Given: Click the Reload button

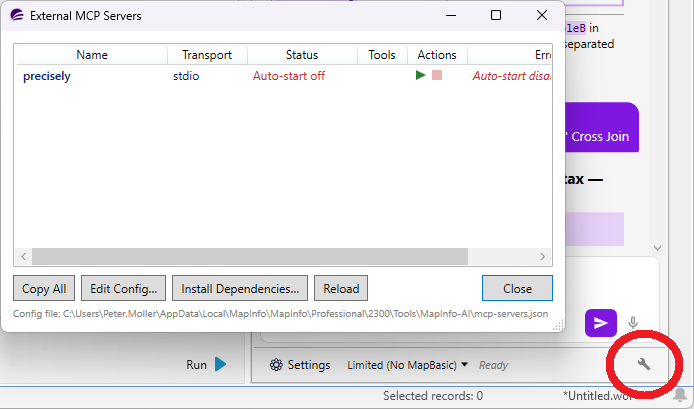Looking at the screenshot, I should [341, 288].
